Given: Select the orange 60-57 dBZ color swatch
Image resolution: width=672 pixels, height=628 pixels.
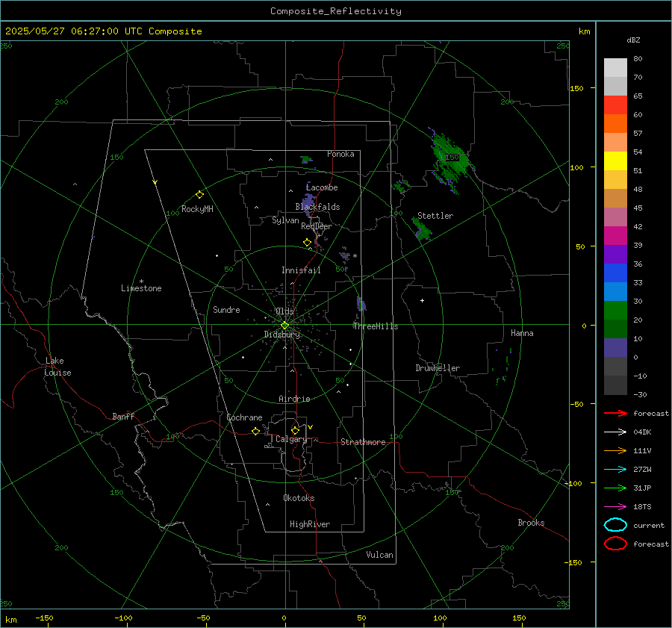Looking at the screenshot, I should click(x=615, y=124).
